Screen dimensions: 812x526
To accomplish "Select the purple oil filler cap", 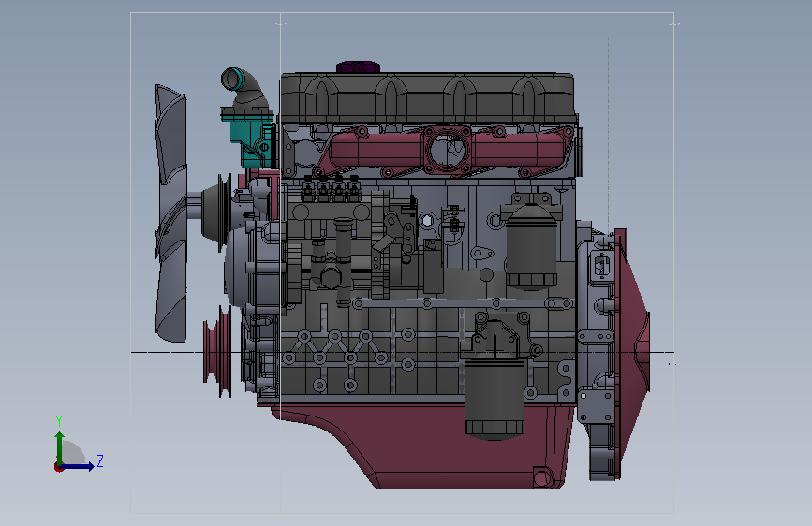I will pyautogui.click(x=358, y=67).
